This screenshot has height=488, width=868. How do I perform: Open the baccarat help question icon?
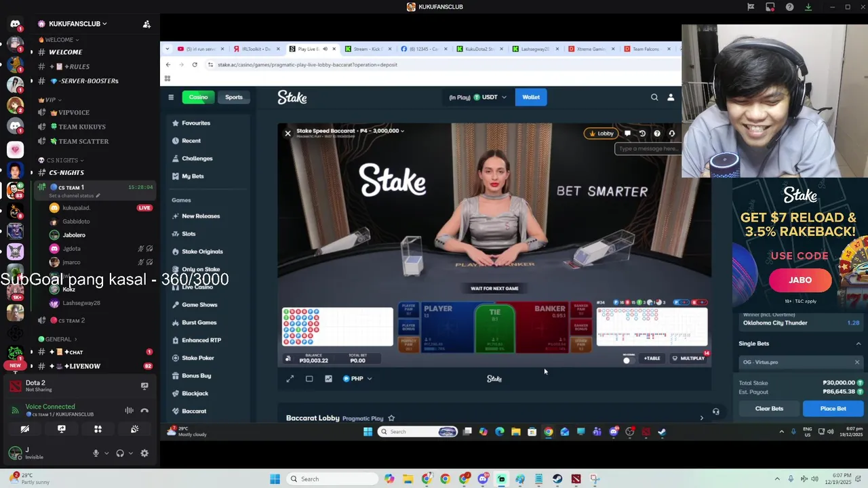pos(657,134)
